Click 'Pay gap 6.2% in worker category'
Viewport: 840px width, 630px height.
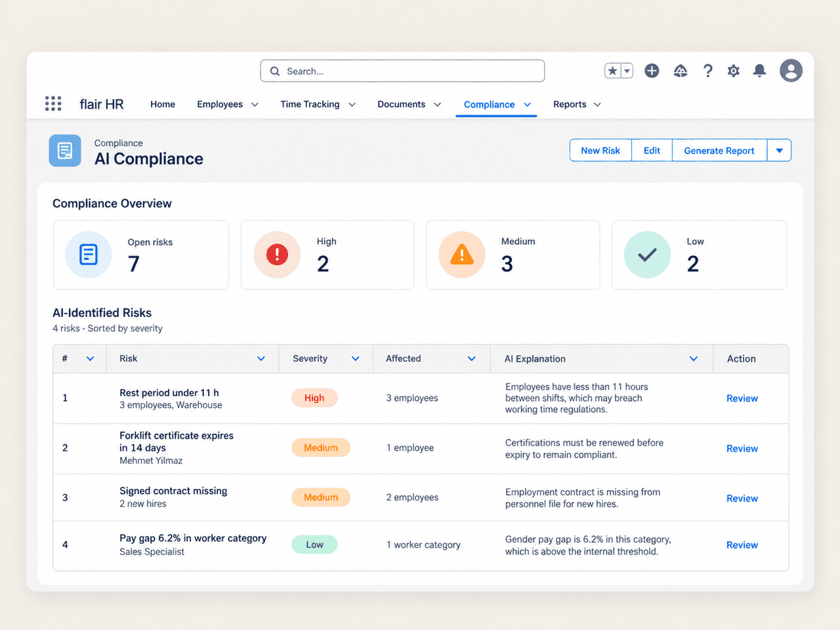[193, 538]
